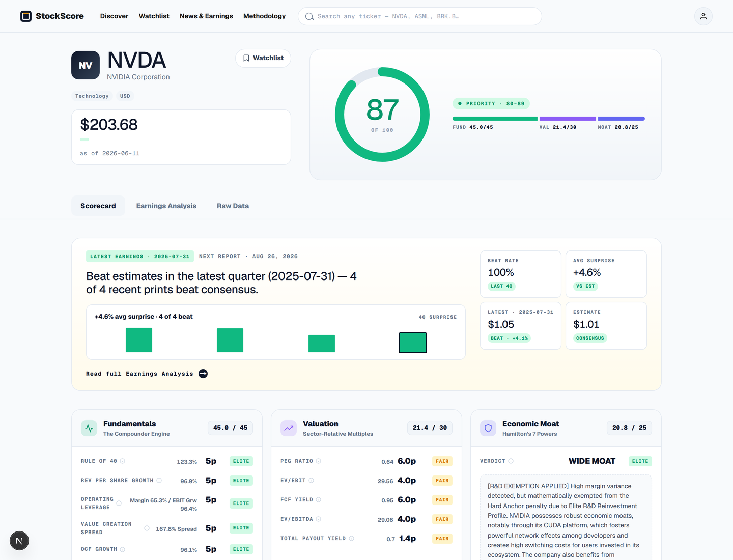Click the Avg Surprise +4.6% card
Screen dimensions: 733x560
pos(606,274)
